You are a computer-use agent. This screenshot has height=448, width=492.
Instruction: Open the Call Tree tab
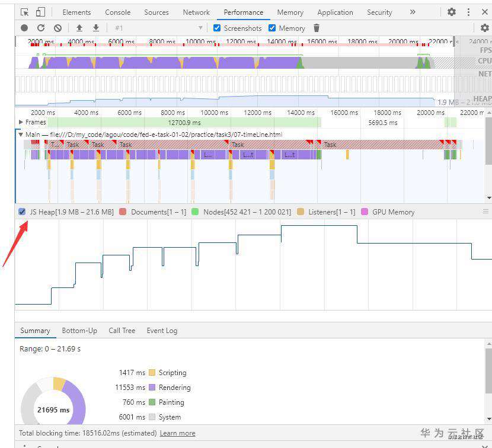point(122,330)
